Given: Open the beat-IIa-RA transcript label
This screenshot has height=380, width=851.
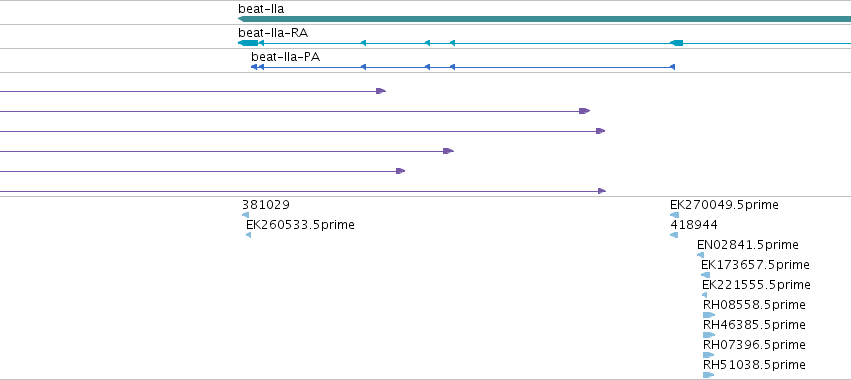Looking at the screenshot, I should pyautogui.click(x=273, y=33).
